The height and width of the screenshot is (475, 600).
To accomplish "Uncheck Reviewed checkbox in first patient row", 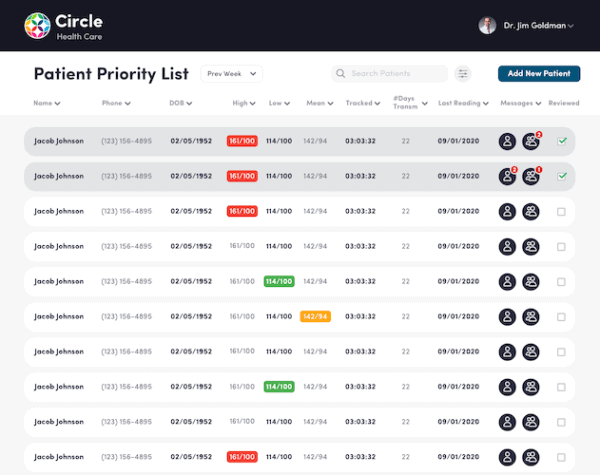I will (562, 141).
